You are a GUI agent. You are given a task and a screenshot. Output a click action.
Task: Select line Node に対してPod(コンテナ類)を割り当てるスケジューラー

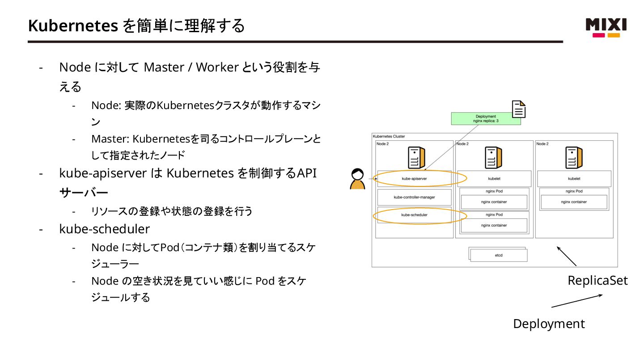(203, 255)
